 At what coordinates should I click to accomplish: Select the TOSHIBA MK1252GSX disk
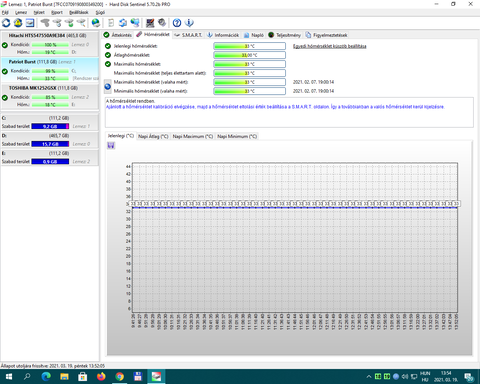coord(50,96)
